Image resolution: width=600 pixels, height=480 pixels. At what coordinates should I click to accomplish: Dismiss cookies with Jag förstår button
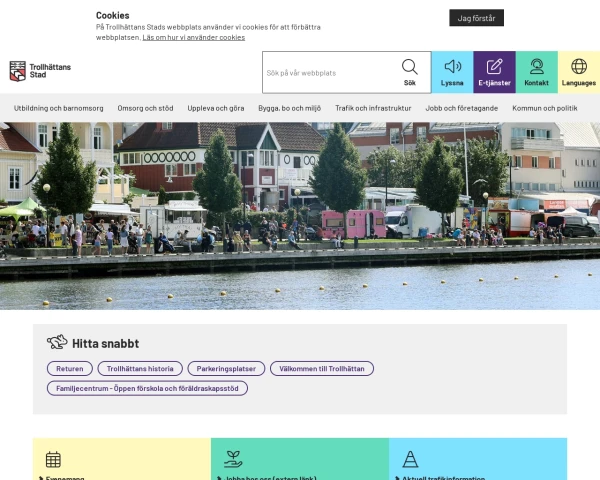point(476,18)
